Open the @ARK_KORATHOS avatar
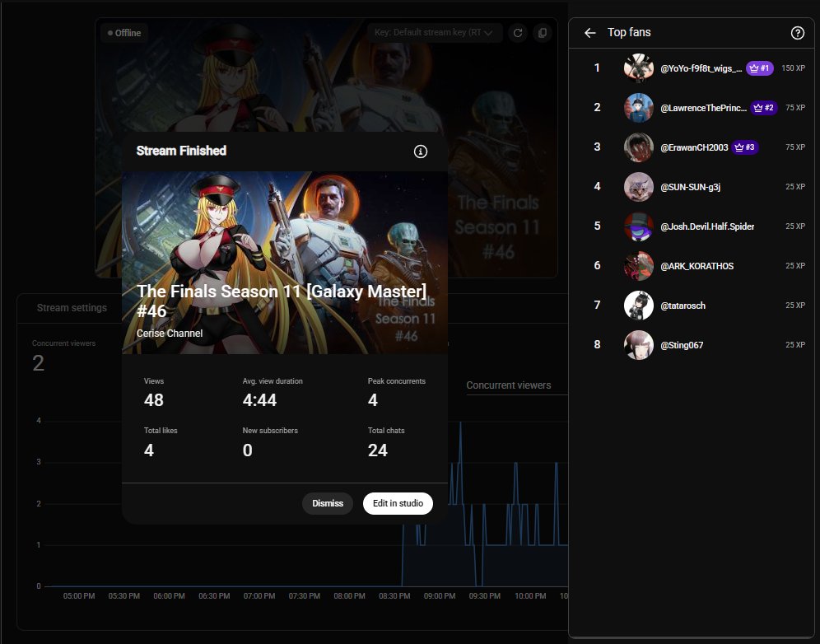This screenshot has height=644, width=820. point(639,266)
